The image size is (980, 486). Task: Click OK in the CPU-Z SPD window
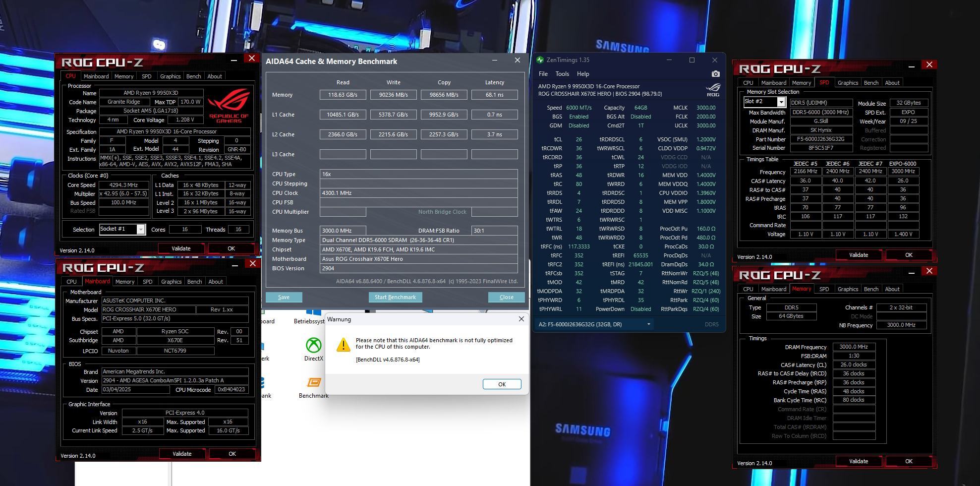tap(909, 255)
